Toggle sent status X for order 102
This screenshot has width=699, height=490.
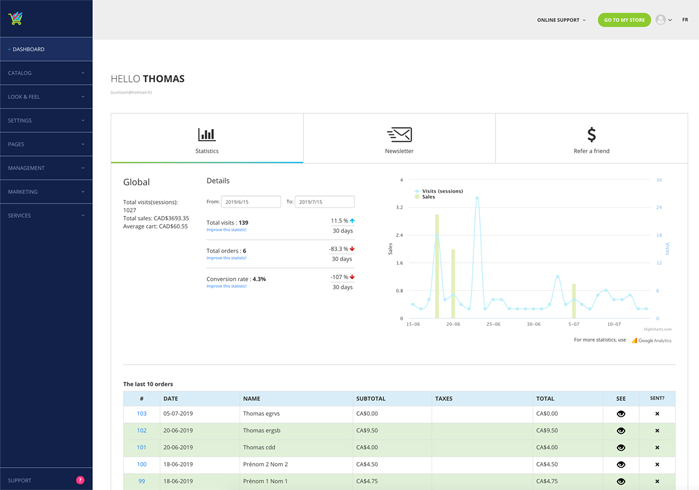[x=657, y=431]
